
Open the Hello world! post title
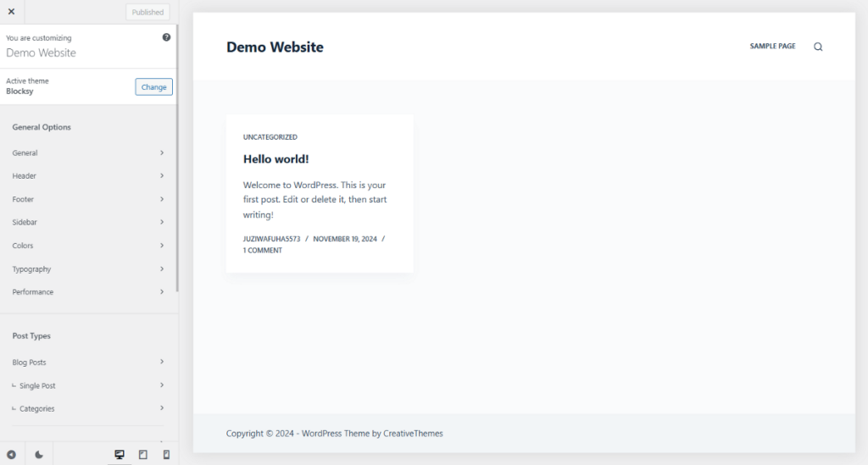(x=275, y=159)
